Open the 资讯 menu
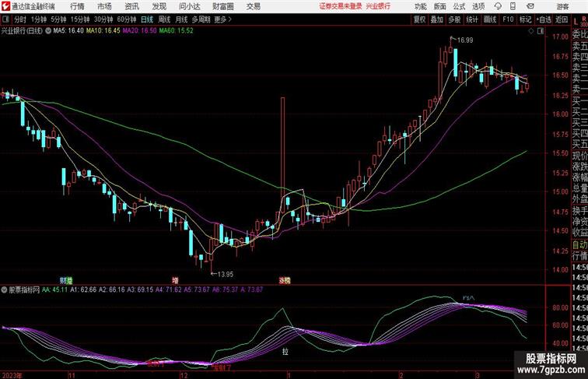 tap(131, 6)
